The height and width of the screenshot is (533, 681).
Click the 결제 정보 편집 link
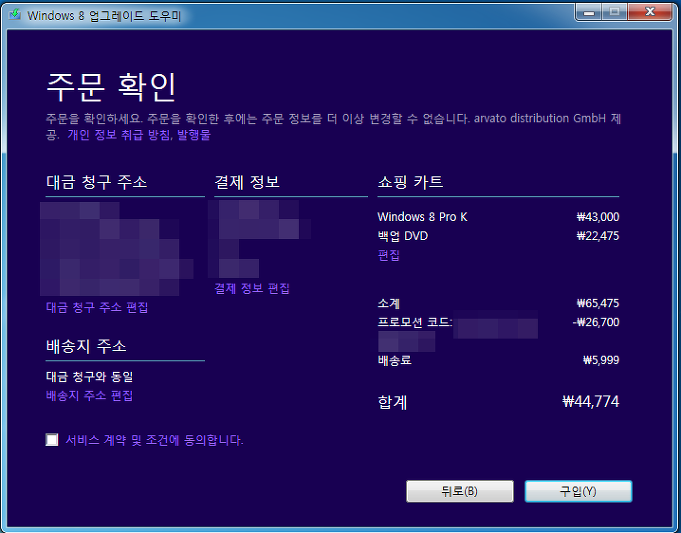click(x=252, y=288)
